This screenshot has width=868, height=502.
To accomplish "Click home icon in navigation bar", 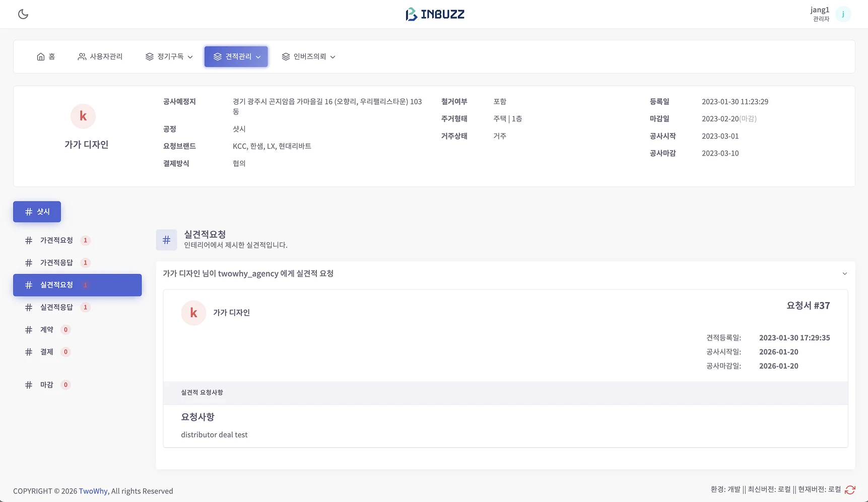I will pos(41,56).
